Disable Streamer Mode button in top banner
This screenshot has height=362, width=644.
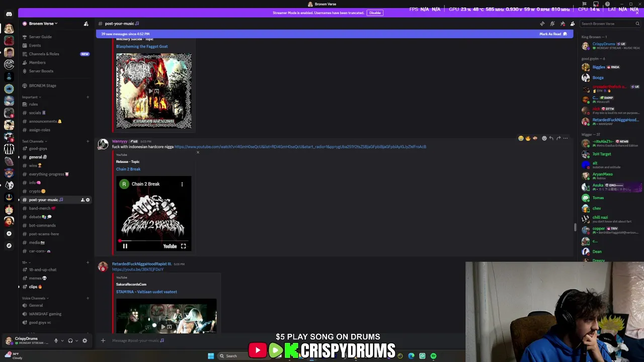coord(375,13)
